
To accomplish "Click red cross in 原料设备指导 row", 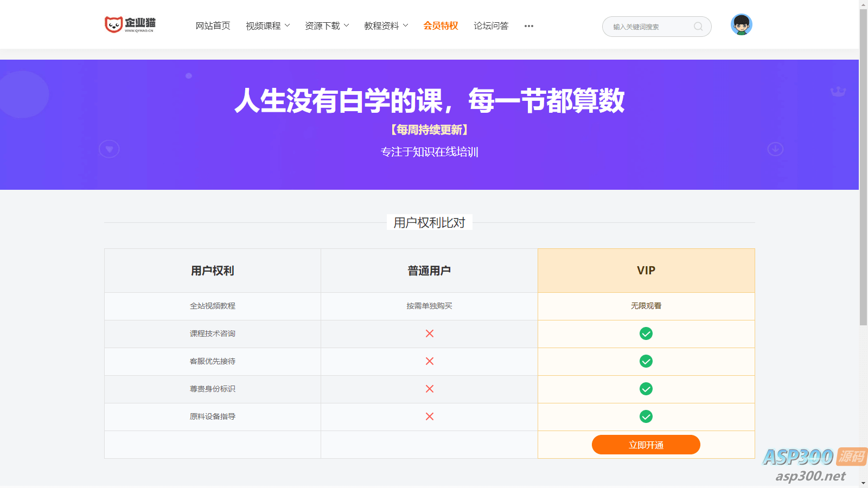I will tap(430, 416).
